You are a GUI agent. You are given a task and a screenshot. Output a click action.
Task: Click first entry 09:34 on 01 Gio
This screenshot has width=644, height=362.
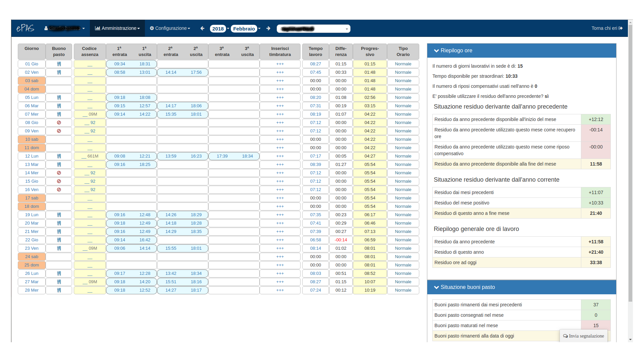120,64
